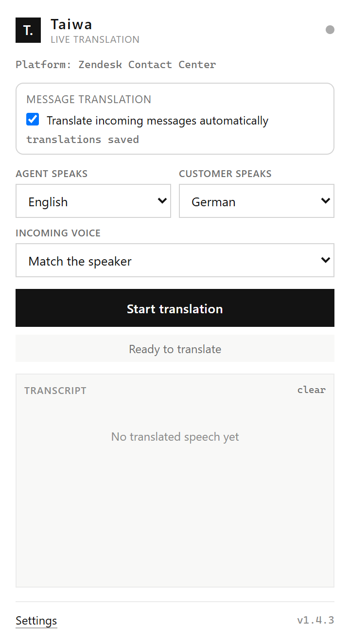Click chevron on Match the speaker selector

(326, 260)
